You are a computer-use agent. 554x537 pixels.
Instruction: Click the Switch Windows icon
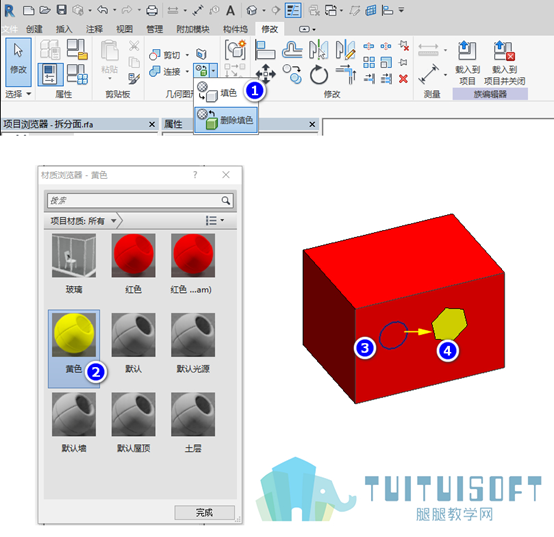click(x=331, y=11)
